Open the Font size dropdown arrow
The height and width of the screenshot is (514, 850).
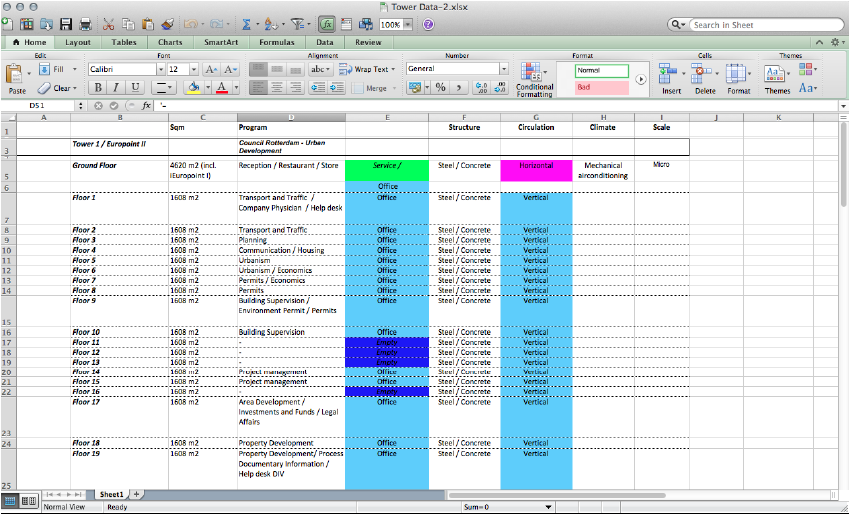194,69
